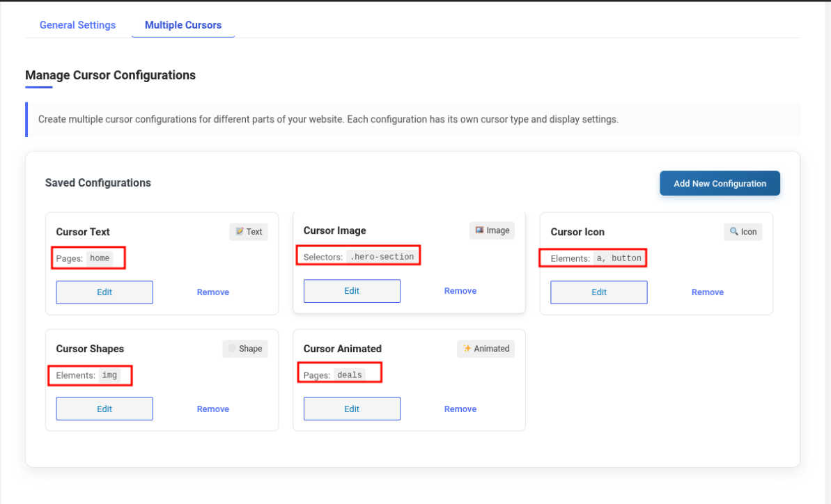Edit the Cursor Animated configuration

tap(352, 409)
